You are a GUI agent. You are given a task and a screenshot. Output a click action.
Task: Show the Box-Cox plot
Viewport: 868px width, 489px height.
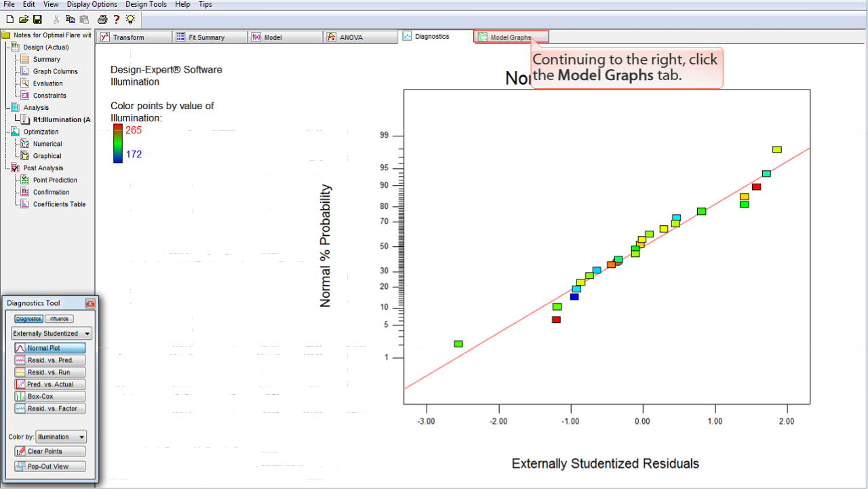click(x=50, y=396)
